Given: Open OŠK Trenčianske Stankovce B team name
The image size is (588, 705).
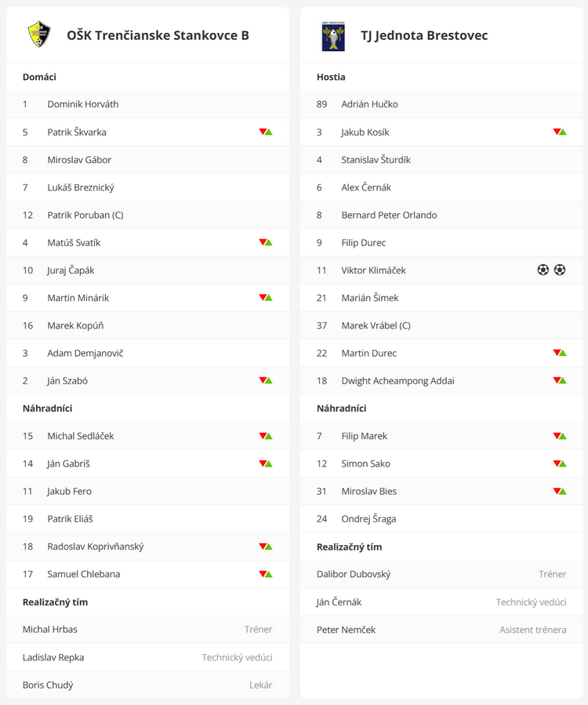Looking at the screenshot, I should point(158,35).
